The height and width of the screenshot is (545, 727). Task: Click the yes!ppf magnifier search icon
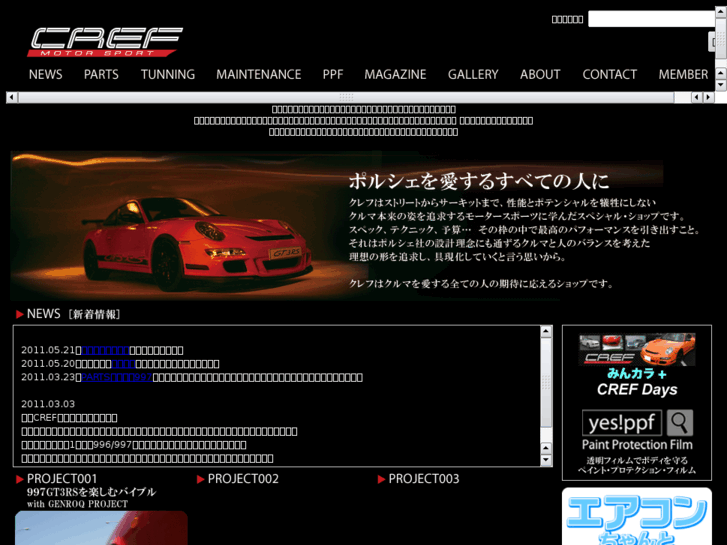[680, 423]
